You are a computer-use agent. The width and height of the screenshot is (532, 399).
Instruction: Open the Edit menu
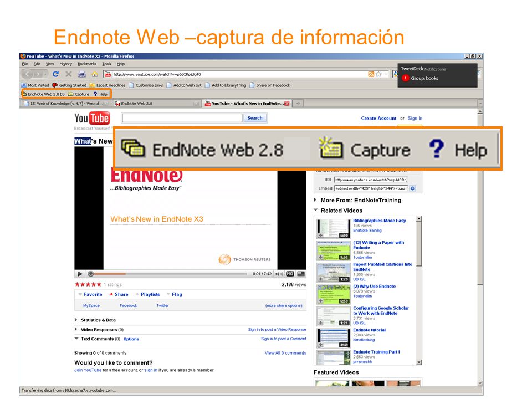[x=37, y=64]
